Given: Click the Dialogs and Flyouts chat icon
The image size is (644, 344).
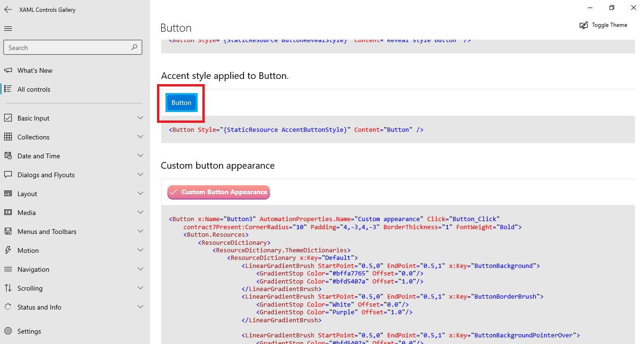Looking at the screenshot, I should click(8, 174).
